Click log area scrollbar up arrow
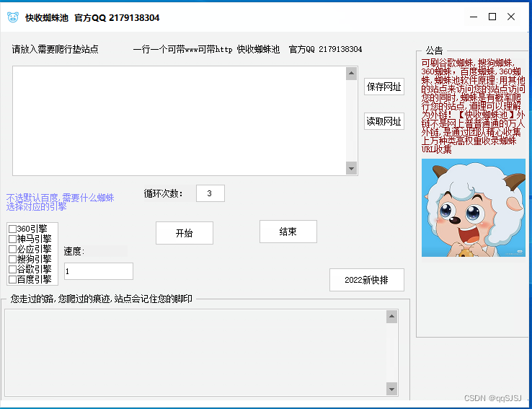532x409 pixels. 392,317
